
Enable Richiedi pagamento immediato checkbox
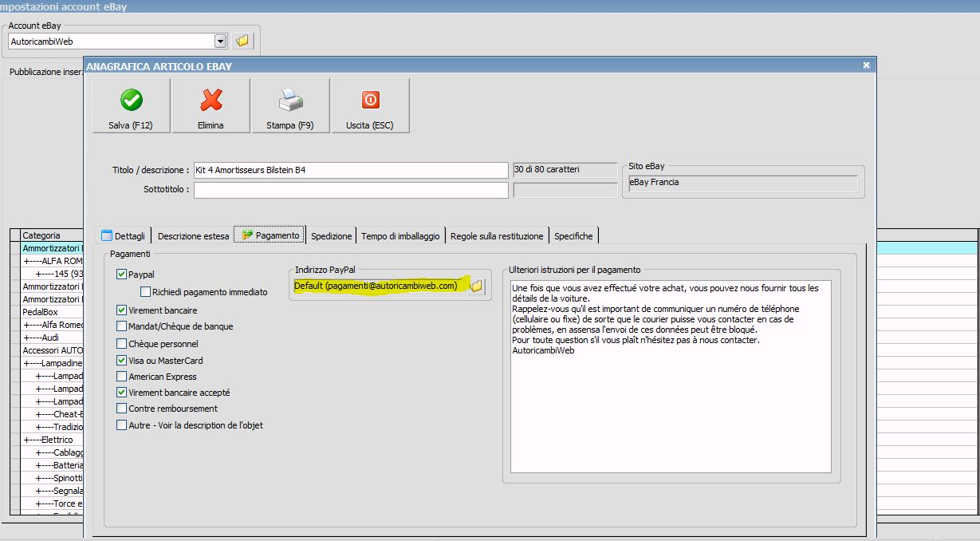point(145,292)
